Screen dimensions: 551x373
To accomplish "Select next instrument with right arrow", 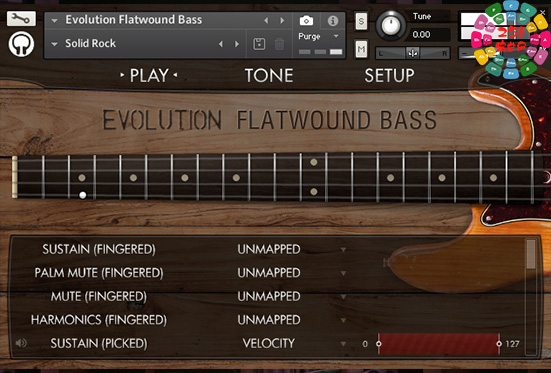I will click(x=282, y=20).
